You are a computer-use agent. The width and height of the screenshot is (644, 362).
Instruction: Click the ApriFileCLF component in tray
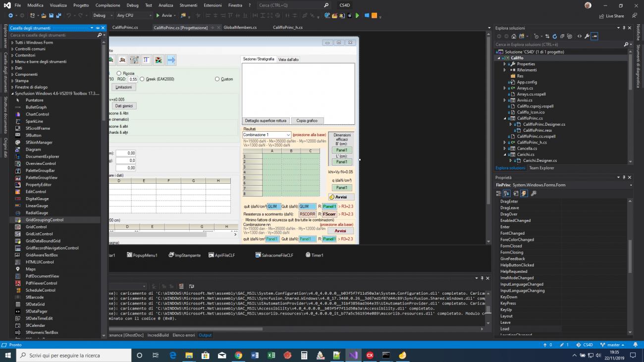(221, 255)
